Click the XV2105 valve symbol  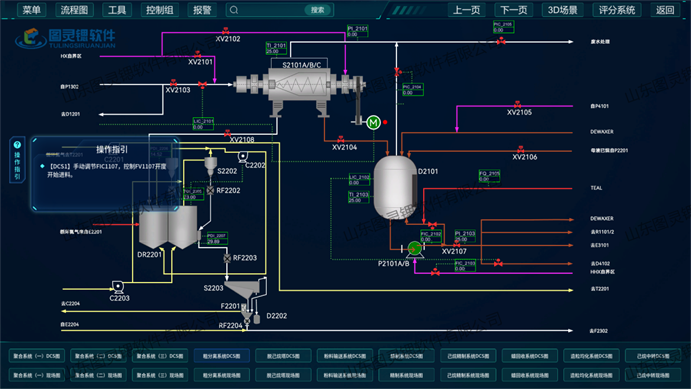[517, 105]
